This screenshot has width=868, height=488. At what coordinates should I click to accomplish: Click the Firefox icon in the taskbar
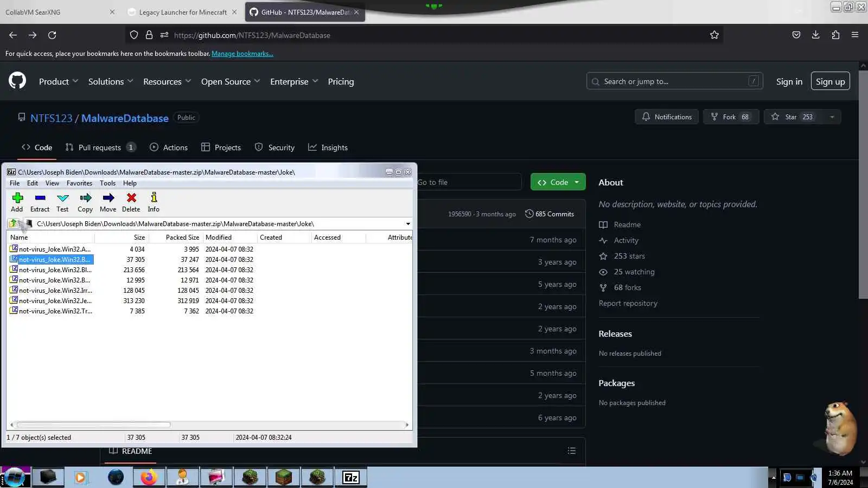[x=149, y=477]
